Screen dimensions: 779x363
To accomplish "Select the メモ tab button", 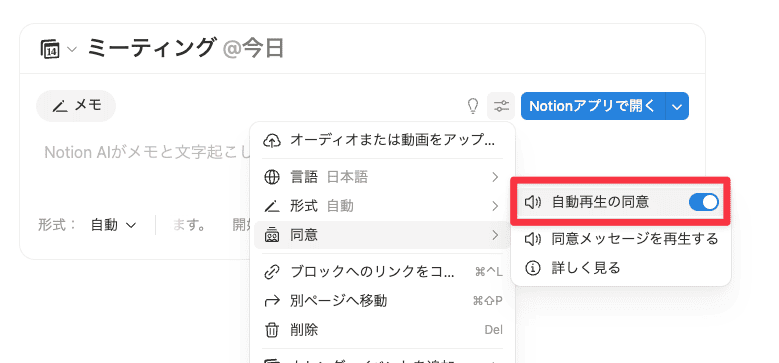I will coord(76,105).
